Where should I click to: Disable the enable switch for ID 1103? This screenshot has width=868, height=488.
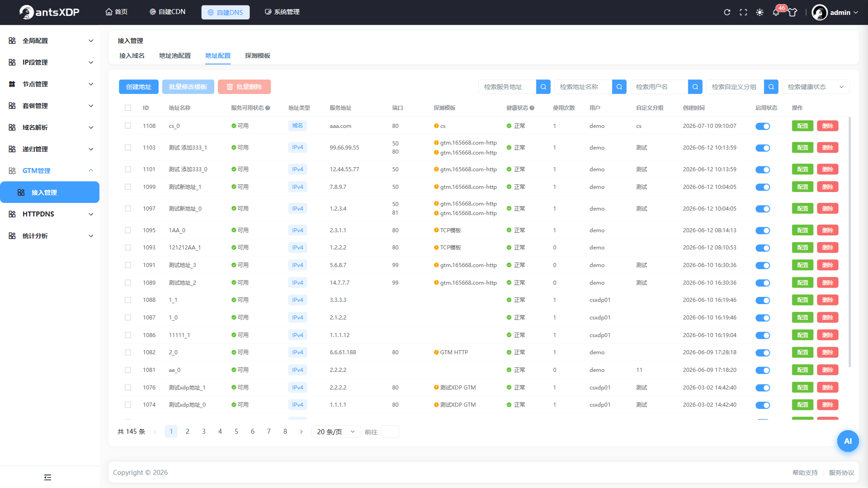coord(763,148)
